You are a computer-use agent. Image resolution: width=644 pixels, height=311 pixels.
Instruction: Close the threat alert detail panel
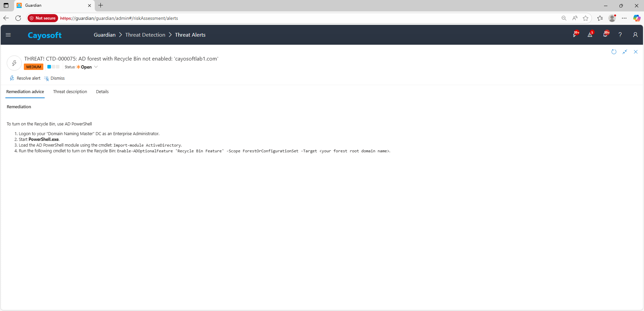coord(636,52)
